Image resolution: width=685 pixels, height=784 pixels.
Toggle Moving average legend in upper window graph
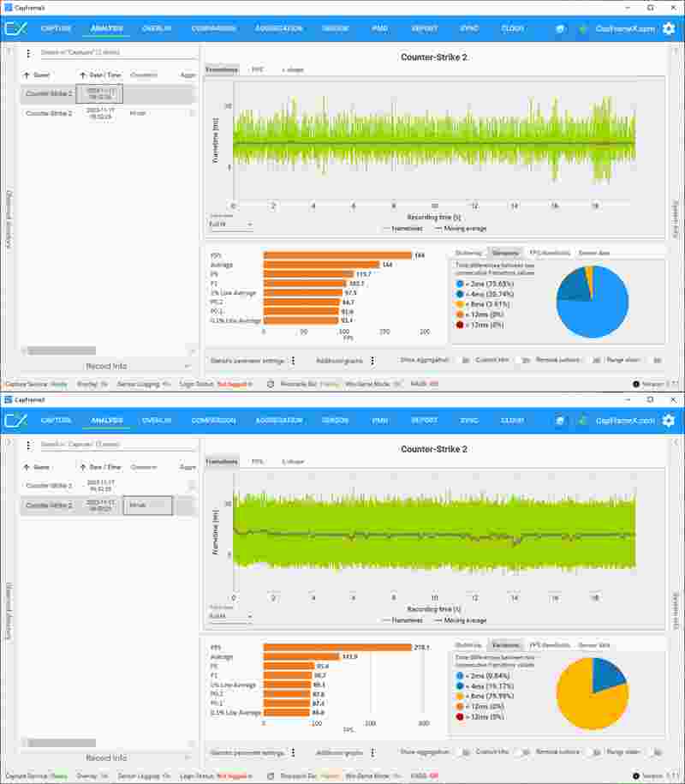coord(460,229)
